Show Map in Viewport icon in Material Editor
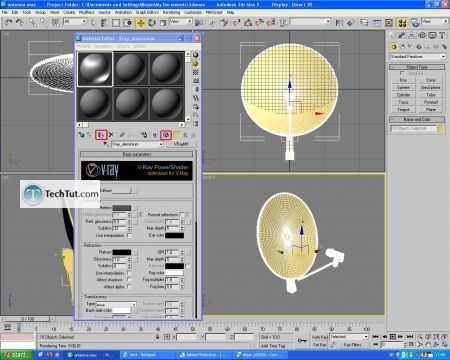The height and width of the screenshot is (360, 450). [x=166, y=135]
